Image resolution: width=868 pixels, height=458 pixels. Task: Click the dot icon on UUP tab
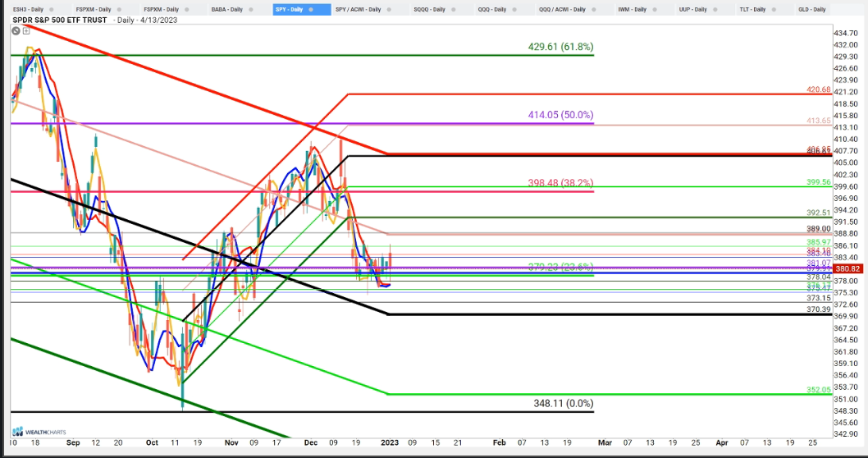pos(717,9)
